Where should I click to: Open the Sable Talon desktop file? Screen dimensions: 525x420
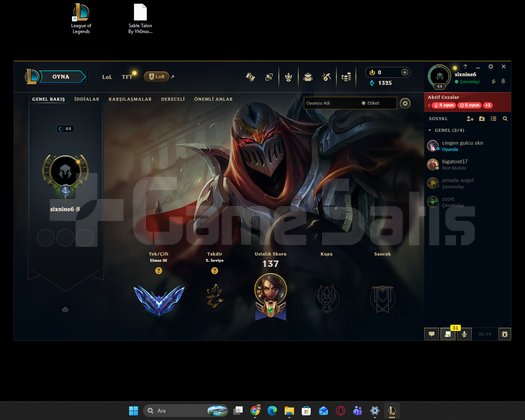[x=140, y=18]
